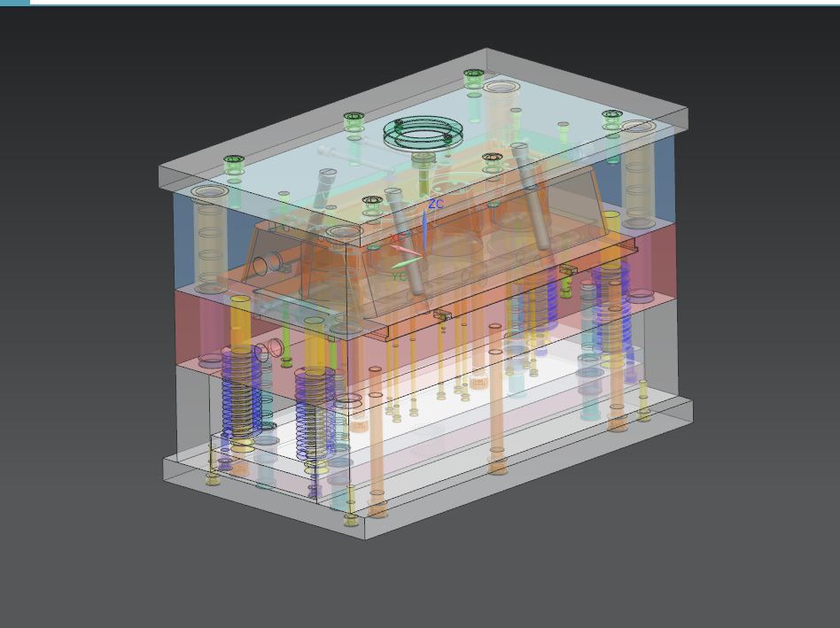Select the blue ZC axis arrow
840x628 pixels.
(x=424, y=230)
